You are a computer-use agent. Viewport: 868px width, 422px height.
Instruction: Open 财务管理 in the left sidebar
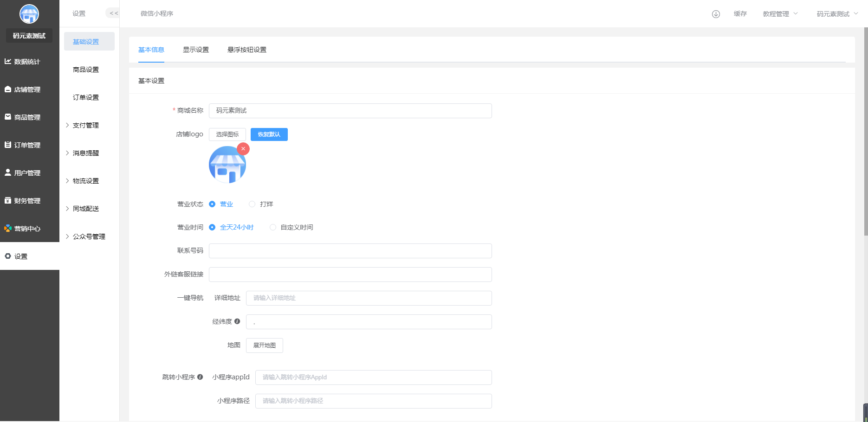(x=30, y=200)
